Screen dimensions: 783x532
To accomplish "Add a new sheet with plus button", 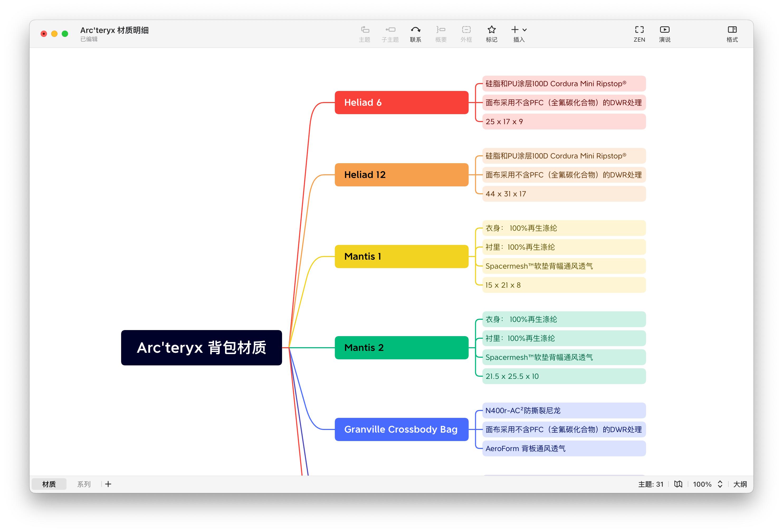I will pyautogui.click(x=108, y=484).
